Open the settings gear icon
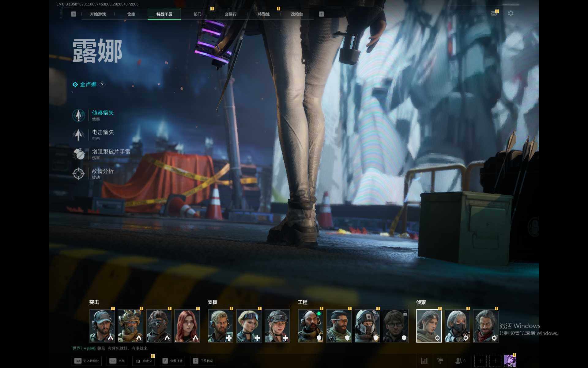588x368 pixels. pos(511,13)
